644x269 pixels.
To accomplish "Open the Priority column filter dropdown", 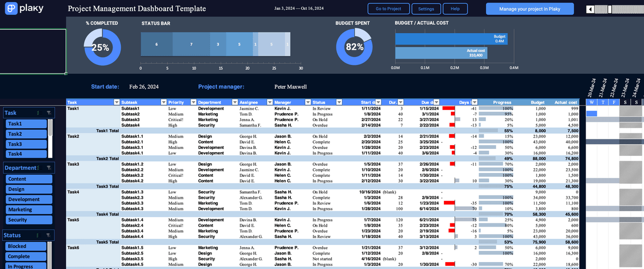I will (192, 102).
